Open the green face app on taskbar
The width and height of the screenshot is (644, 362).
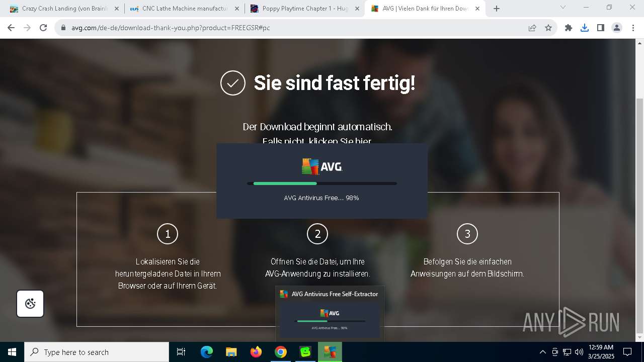point(305,352)
